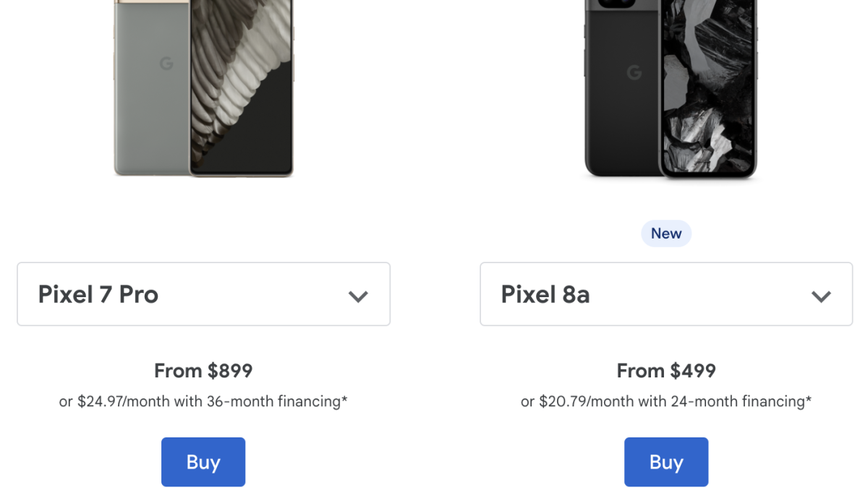The image size is (868, 488).
Task: Open the Pixel 7 Pro model dropdown
Action: (203, 294)
